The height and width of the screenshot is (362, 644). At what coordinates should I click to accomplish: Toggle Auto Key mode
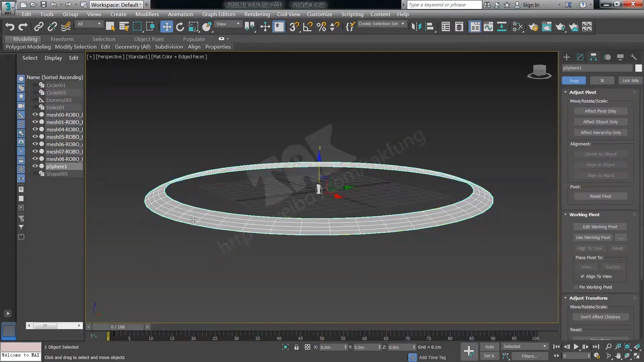pyautogui.click(x=490, y=347)
